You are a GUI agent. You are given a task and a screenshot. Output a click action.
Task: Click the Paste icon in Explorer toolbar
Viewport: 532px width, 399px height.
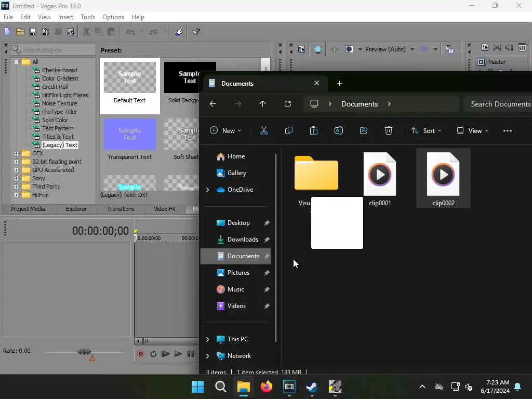pos(314,130)
